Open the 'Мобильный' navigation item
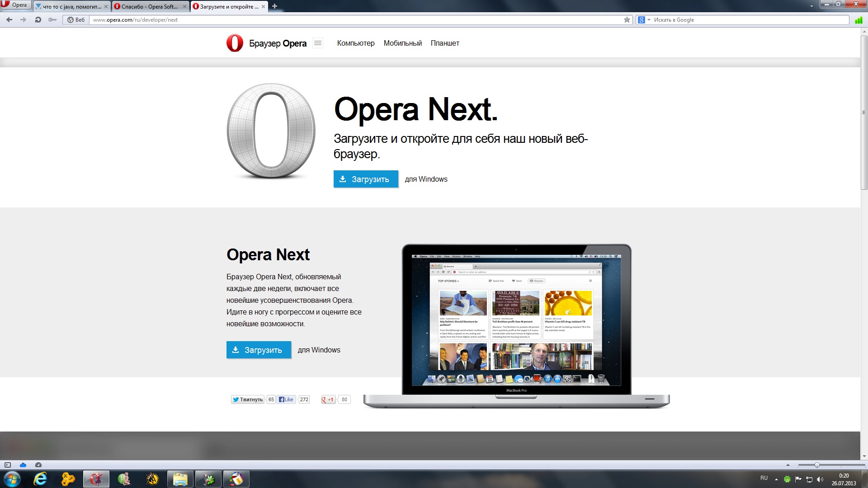 point(403,43)
